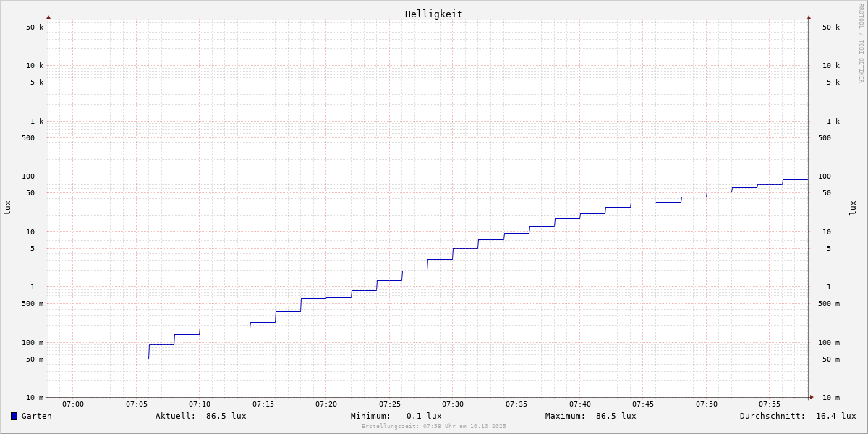The height and width of the screenshot is (434, 868).
Task: Click the 07:55 time axis label
Action: pos(769,404)
